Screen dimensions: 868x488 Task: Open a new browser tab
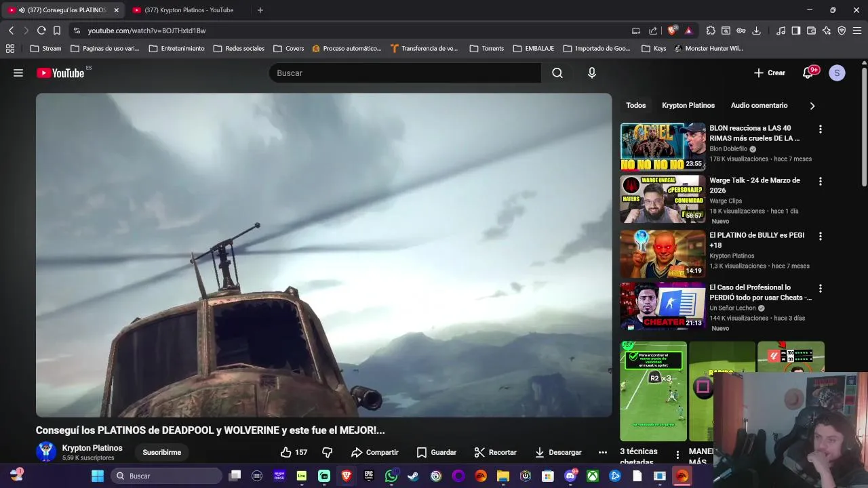pos(260,10)
